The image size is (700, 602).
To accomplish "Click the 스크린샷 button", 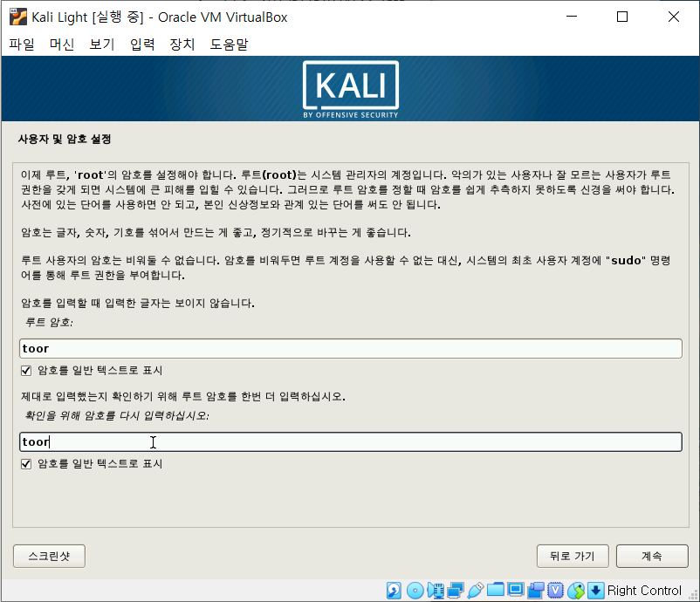I will click(x=49, y=556).
